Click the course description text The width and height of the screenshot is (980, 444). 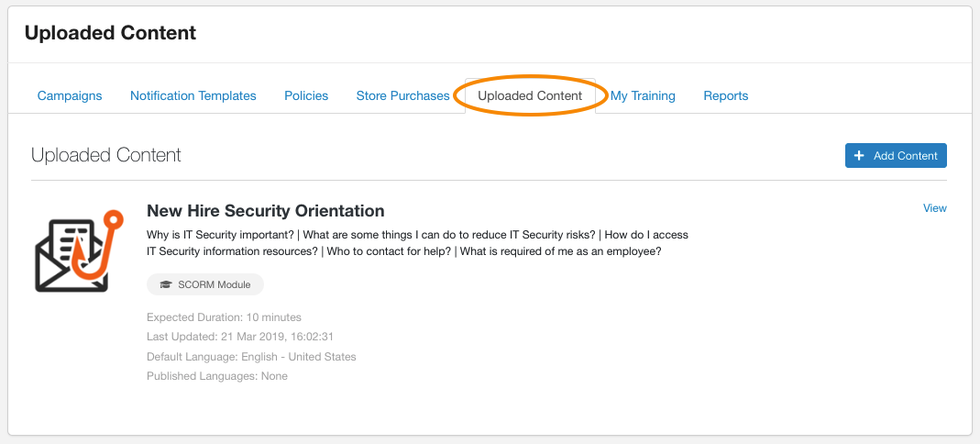417,243
